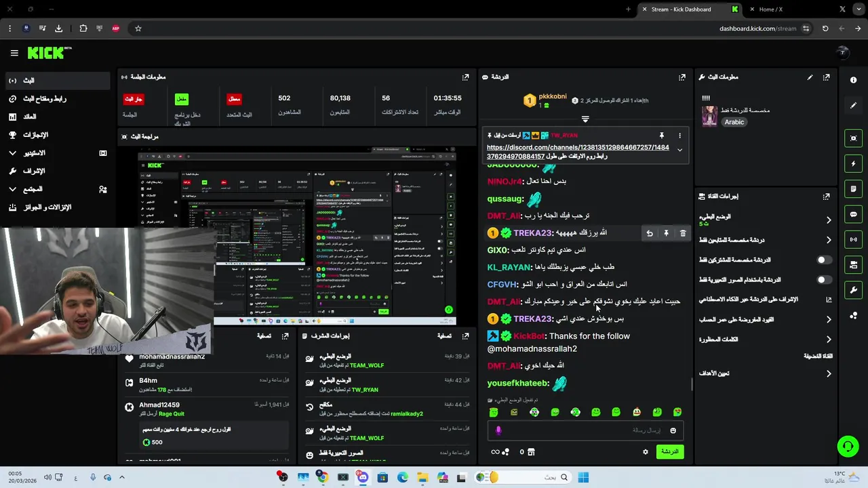
Task: Toggle stream preview widget in right sidebar
Action: 853,138
